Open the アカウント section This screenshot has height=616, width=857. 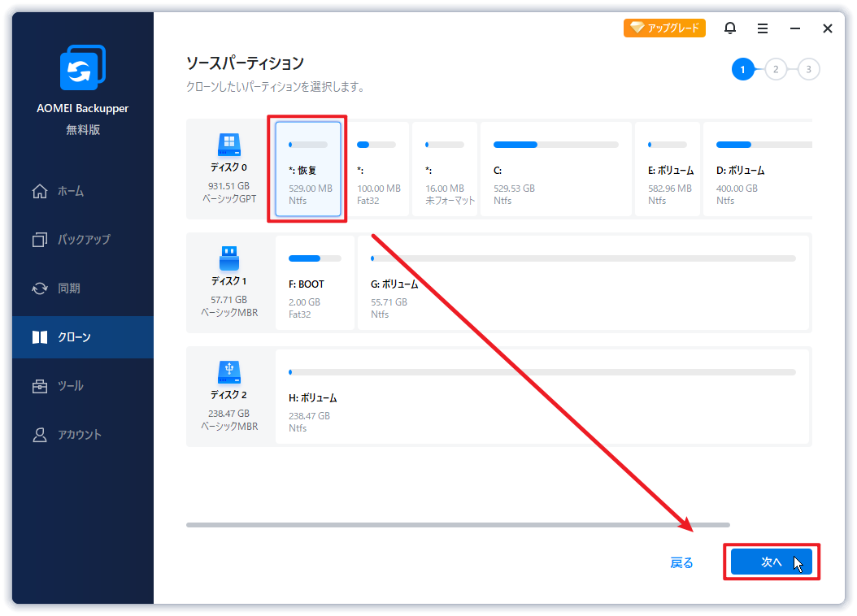pos(83,435)
